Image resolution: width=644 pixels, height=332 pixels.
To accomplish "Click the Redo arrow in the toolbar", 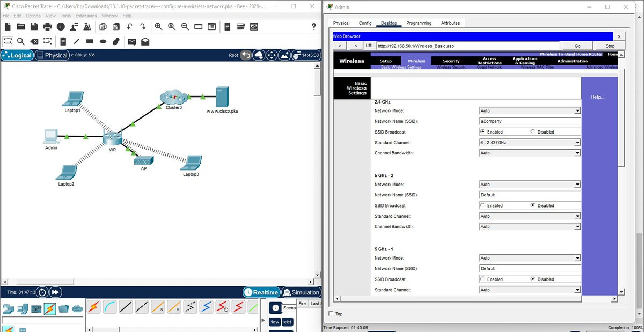I will [143, 26].
